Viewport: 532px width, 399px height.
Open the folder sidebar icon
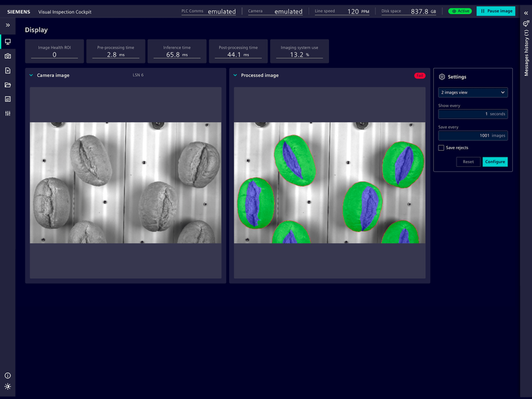8,85
